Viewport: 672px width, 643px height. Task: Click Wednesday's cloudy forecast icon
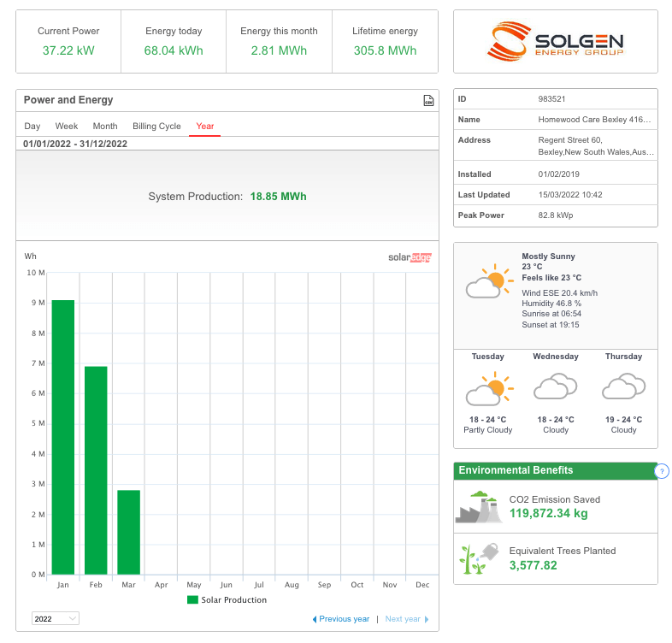(556, 386)
